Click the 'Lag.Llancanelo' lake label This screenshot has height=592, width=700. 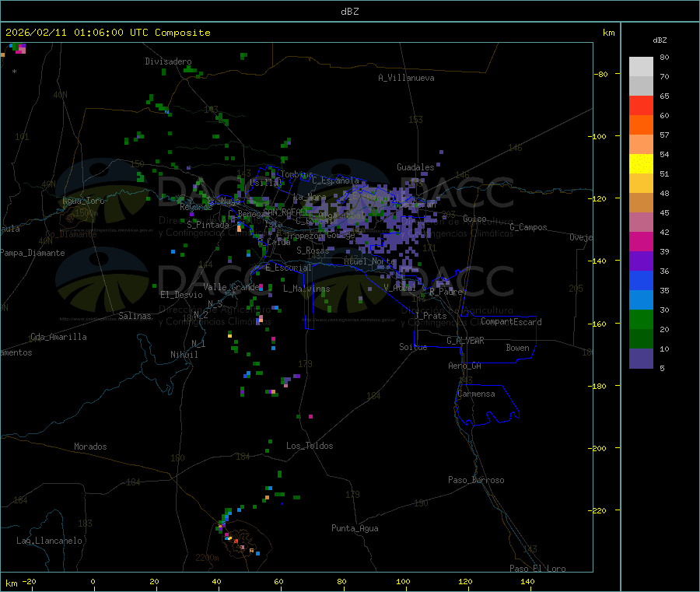(50, 541)
